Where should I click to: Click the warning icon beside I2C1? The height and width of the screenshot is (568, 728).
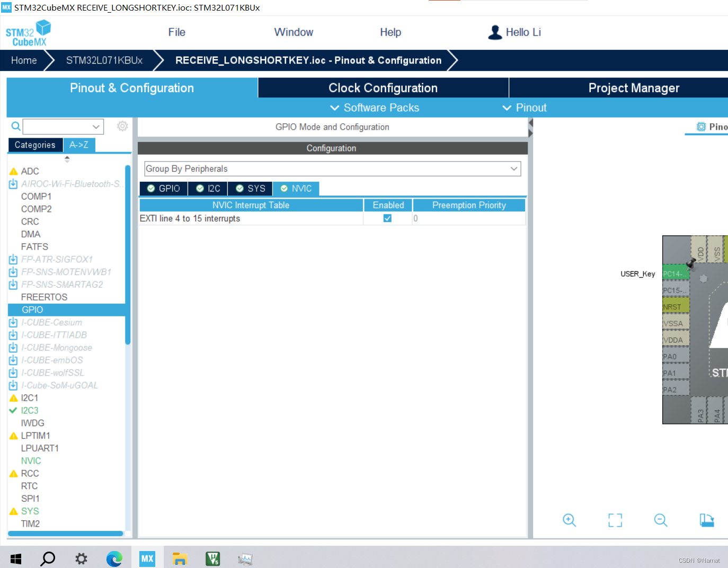(14, 398)
